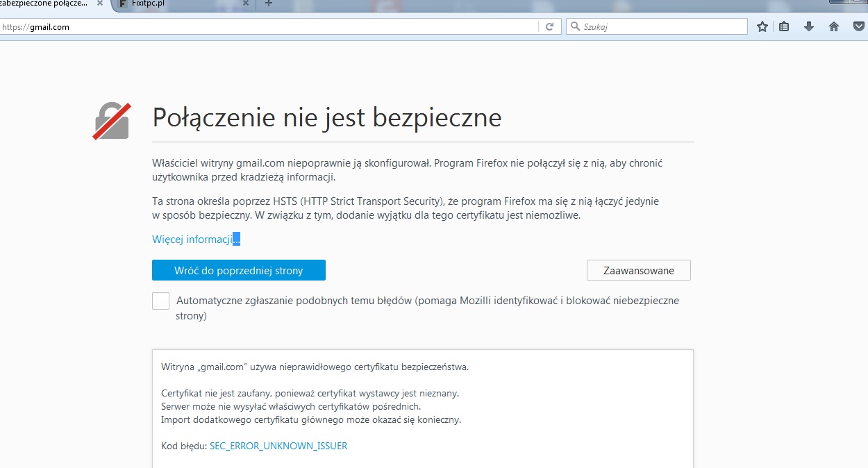This screenshot has width=868, height=468.
Task: Click the line 'Witryna „gmail.com" używa nieprawidłowego certyfikatu'
Action: pos(315,366)
